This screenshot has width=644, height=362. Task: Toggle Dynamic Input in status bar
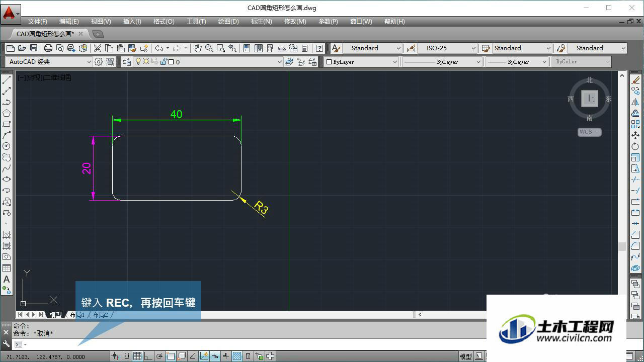(x=215, y=356)
